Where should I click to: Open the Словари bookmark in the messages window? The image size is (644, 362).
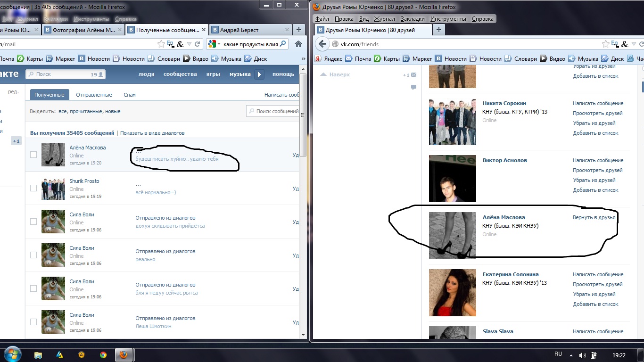click(164, 59)
